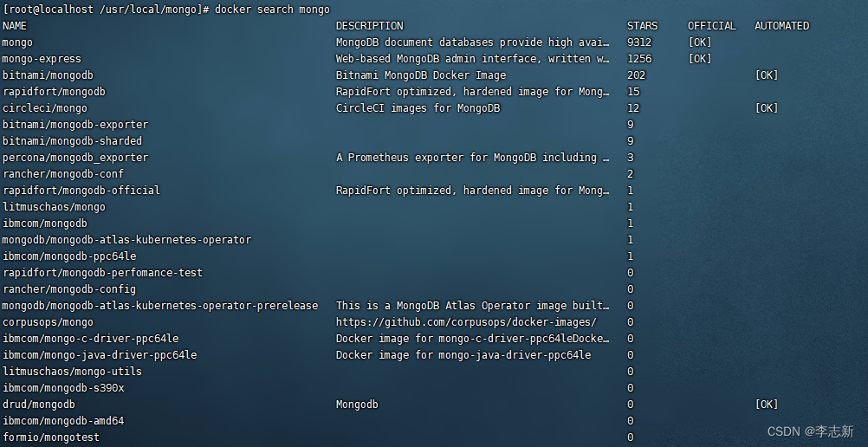Click 'rapidfort/mongodb-official' name

click(81, 191)
